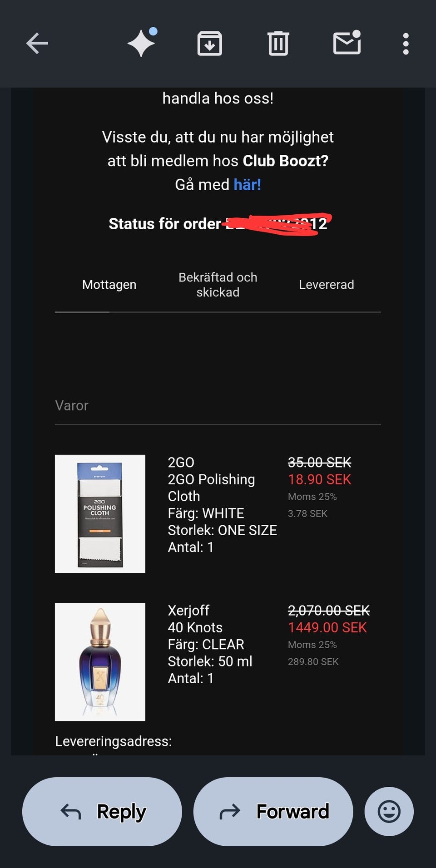Delete this email with trash icon
The image size is (436, 868).
click(x=278, y=44)
